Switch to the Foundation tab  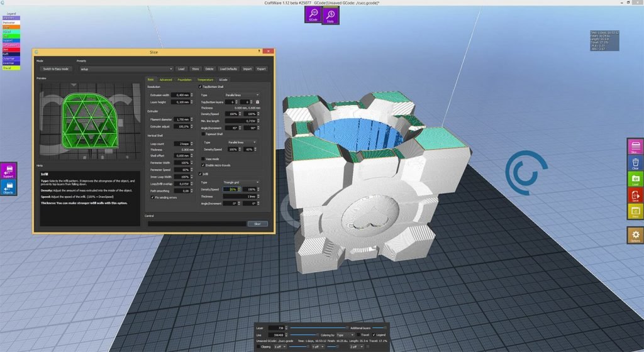184,80
